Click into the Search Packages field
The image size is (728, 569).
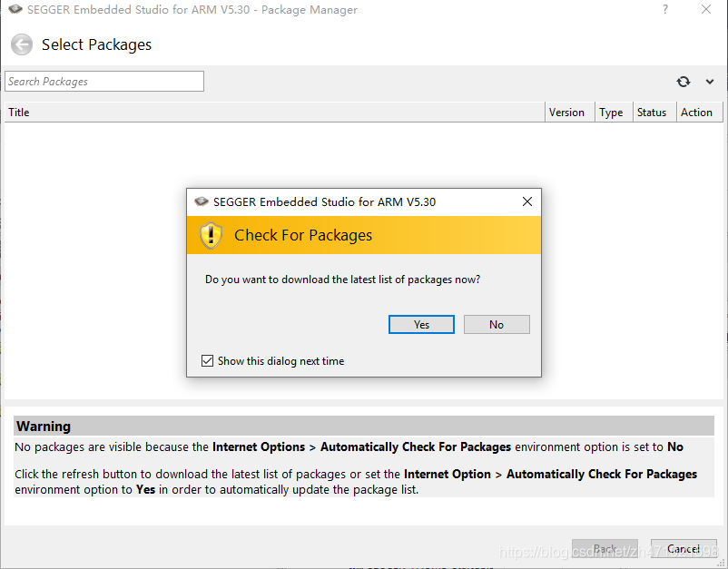pyautogui.click(x=104, y=81)
